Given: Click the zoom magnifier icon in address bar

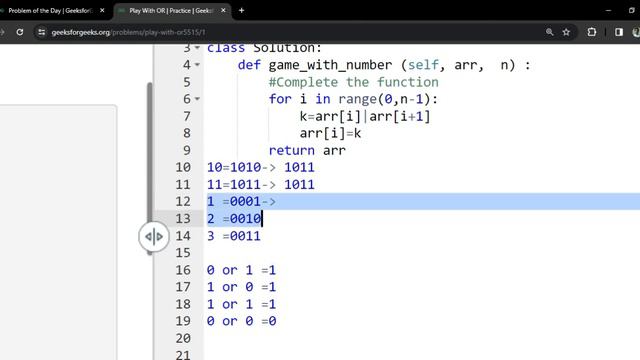Looking at the screenshot, I should (549, 32).
